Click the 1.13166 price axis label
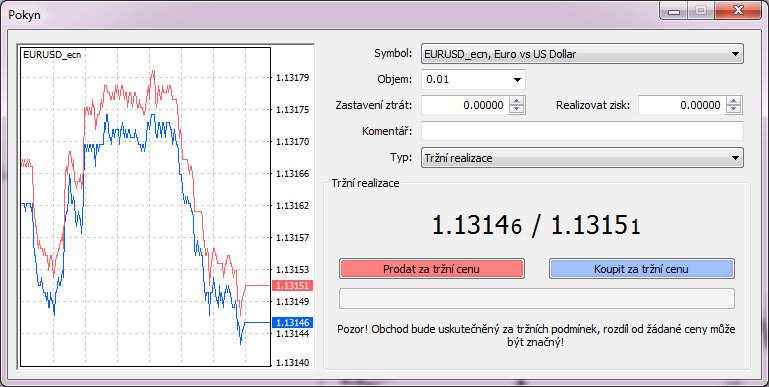Image resolution: width=769 pixels, height=387 pixels. point(293,174)
